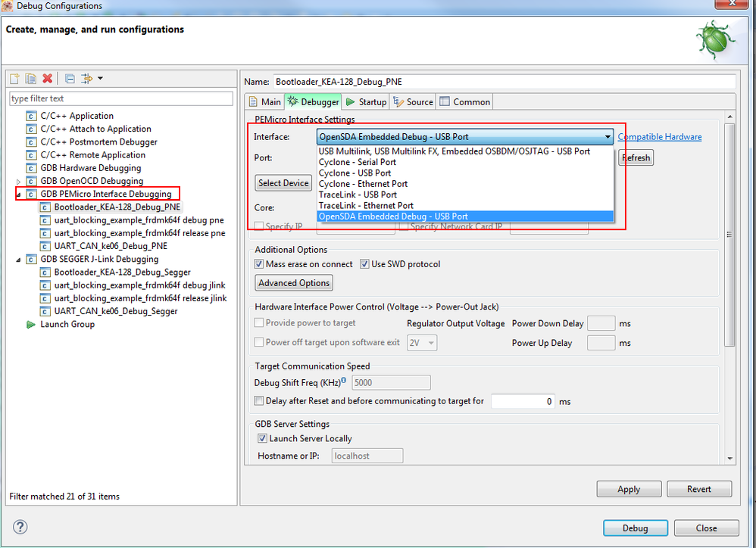756x548 pixels.
Task: Collapse GDB PEMicro Interface Debugging node
Action: [x=18, y=195]
